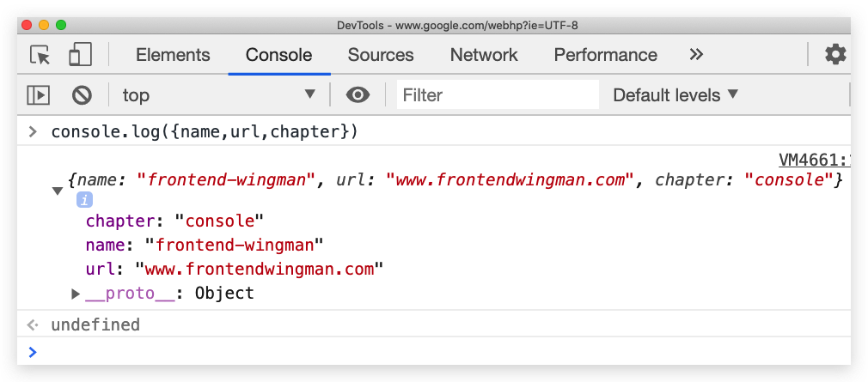868x382 pixels.
Task: Clear the console with the ban icon
Action: (82, 95)
